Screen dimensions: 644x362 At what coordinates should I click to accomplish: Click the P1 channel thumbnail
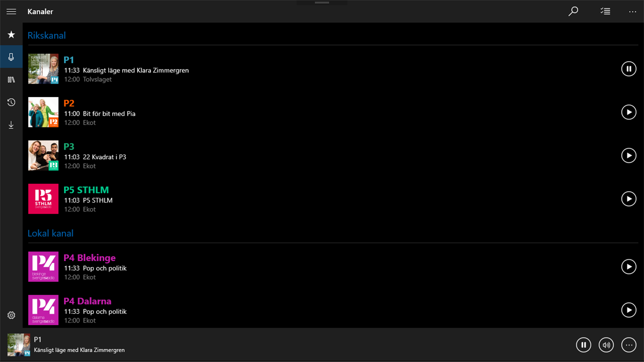[43, 69]
